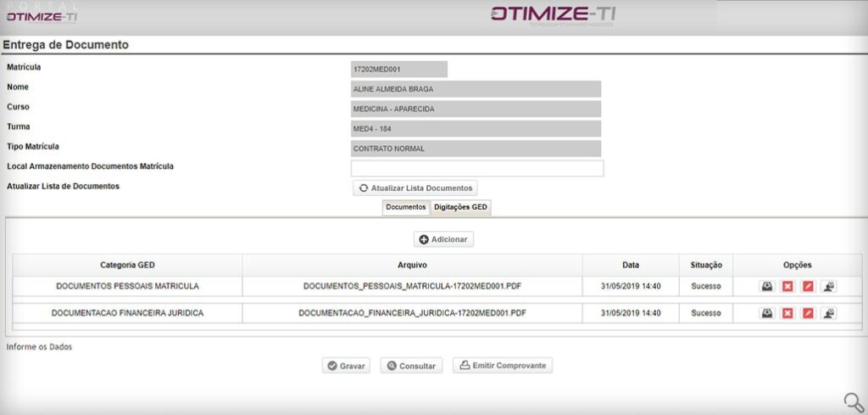This screenshot has height=415, width=868.
Task: Click download icon for DOCUMENTOS PESSOAIS MATRICULA row
Action: click(x=766, y=286)
